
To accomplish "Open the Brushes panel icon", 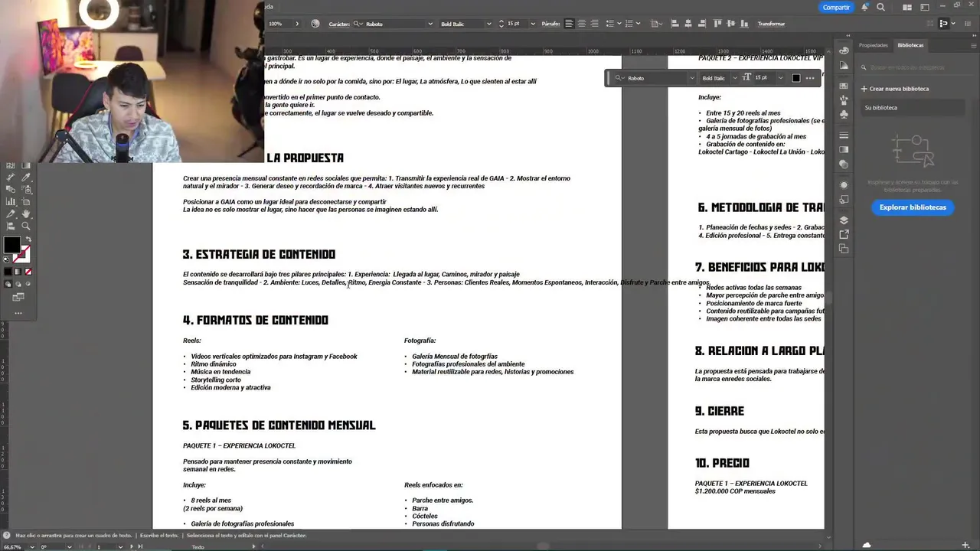I will click(x=844, y=99).
